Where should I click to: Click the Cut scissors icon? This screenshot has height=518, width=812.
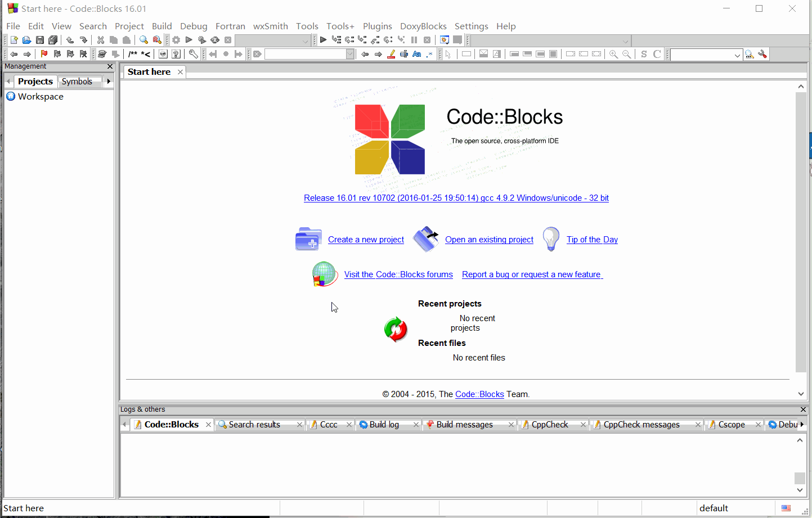pos(100,40)
